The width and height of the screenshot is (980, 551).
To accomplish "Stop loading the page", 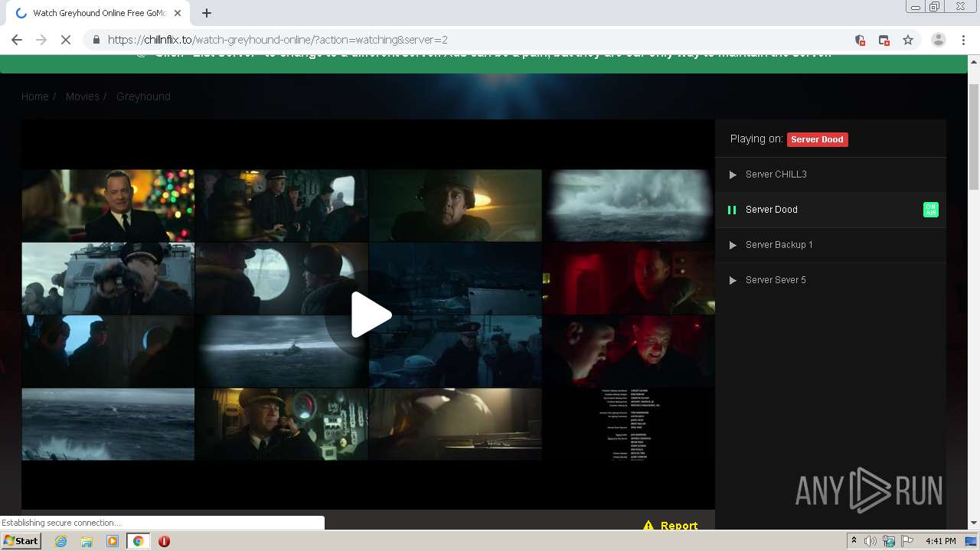I will pyautogui.click(x=66, y=40).
